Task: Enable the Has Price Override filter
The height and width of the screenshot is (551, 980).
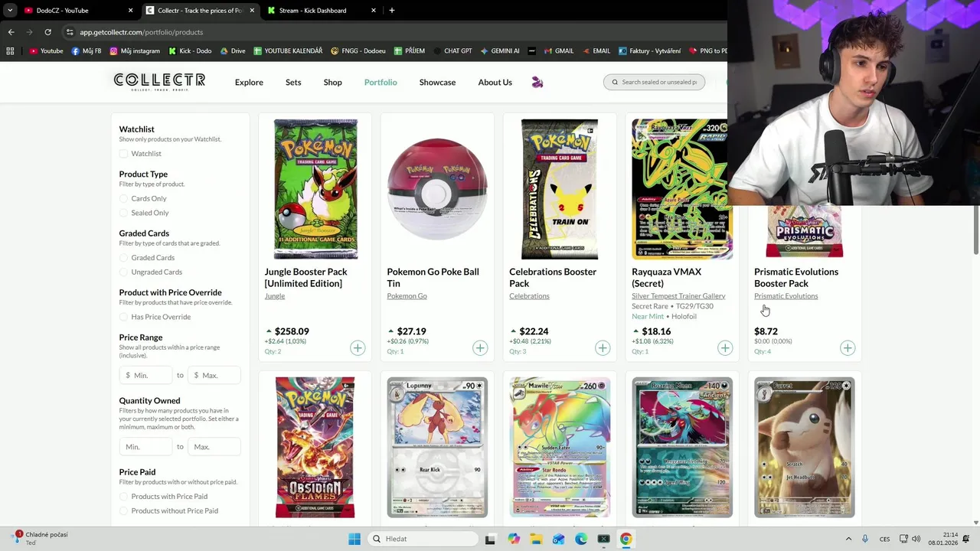Action: pyautogui.click(x=124, y=317)
